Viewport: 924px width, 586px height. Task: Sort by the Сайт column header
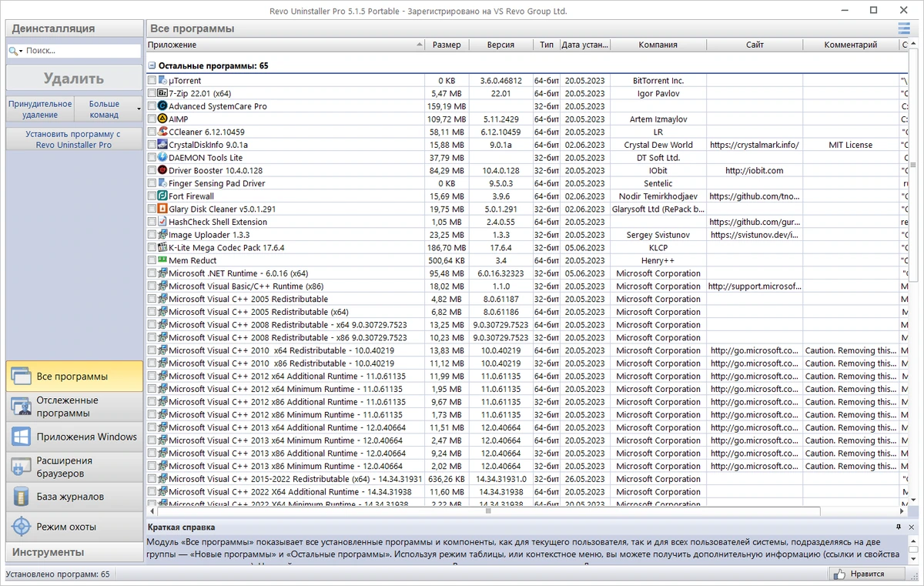coord(755,45)
